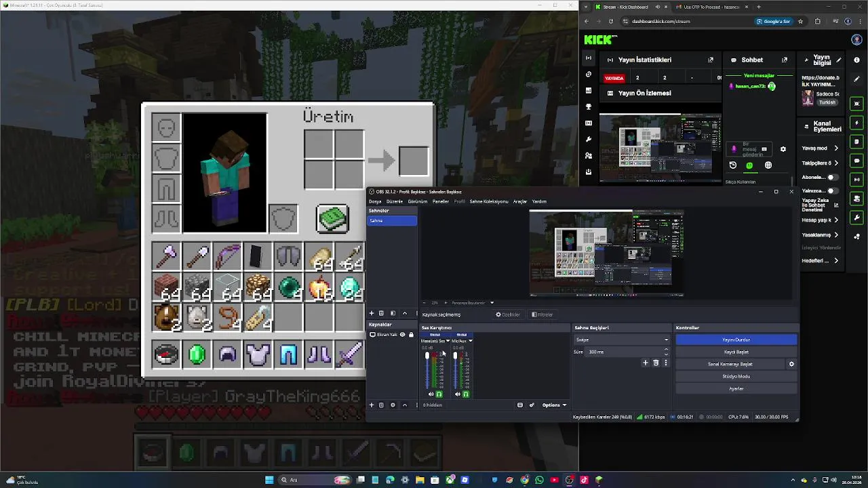868x488 pixels.
Task: Adjust the Masaüstü Ses volume slider
Action: [x=427, y=369]
